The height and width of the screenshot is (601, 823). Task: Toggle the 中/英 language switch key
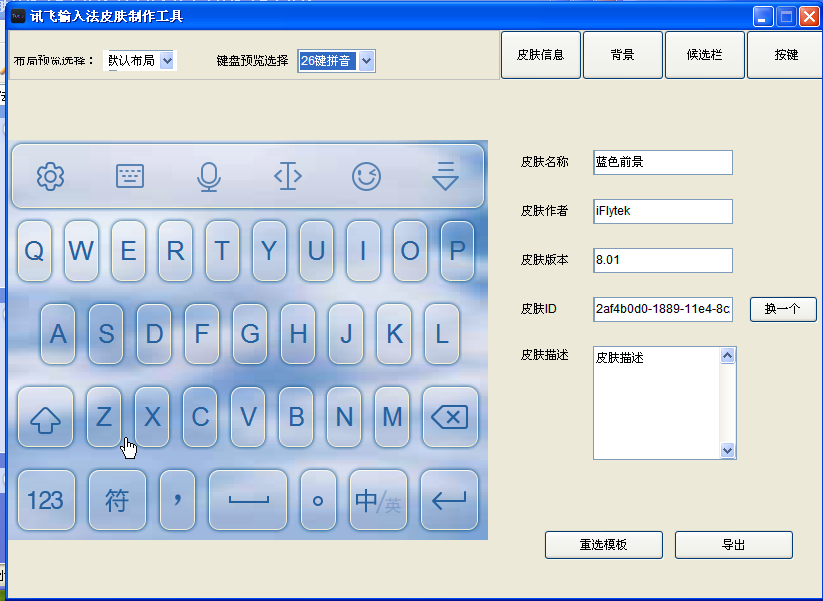click(378, 500)
